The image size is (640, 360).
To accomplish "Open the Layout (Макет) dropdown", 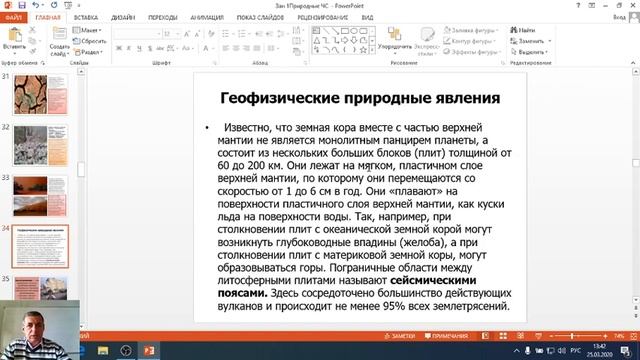I will pyautogui.click(x=87, y=30).
